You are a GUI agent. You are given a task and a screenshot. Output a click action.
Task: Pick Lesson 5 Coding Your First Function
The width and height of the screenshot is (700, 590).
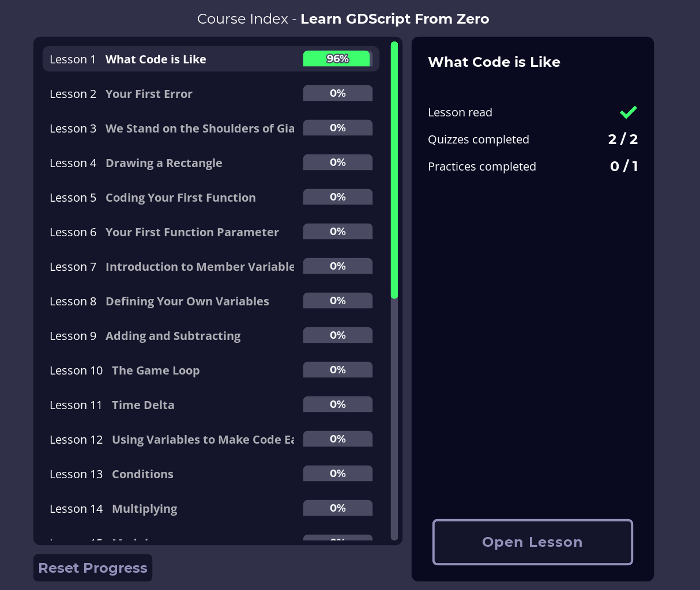(211, 197)
